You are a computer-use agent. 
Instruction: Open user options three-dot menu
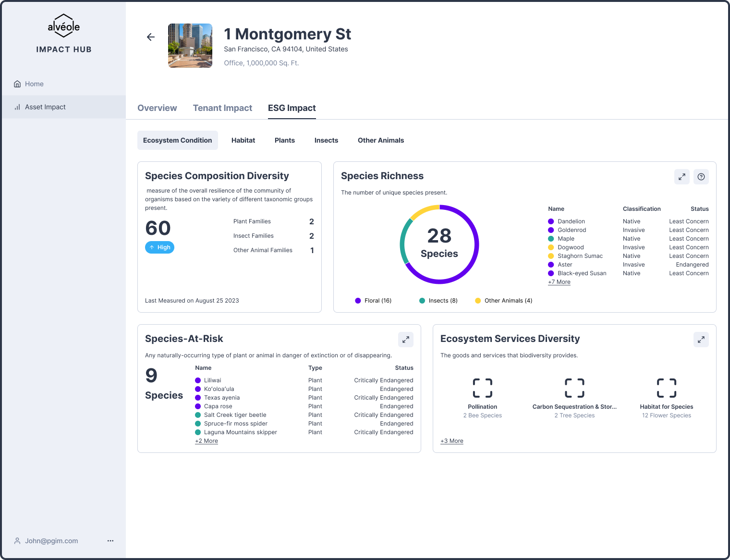pos(110,541)
